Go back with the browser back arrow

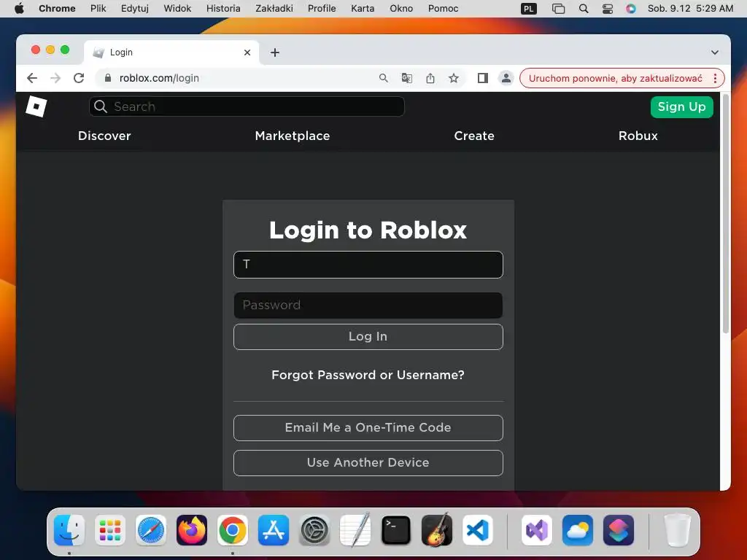(32, 78)
